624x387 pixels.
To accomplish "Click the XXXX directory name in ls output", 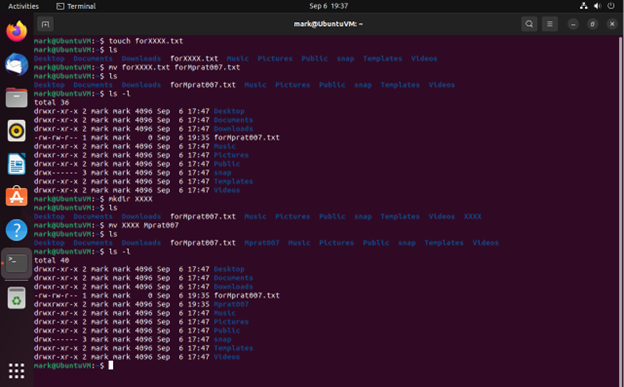I will [x=472, y=216].
